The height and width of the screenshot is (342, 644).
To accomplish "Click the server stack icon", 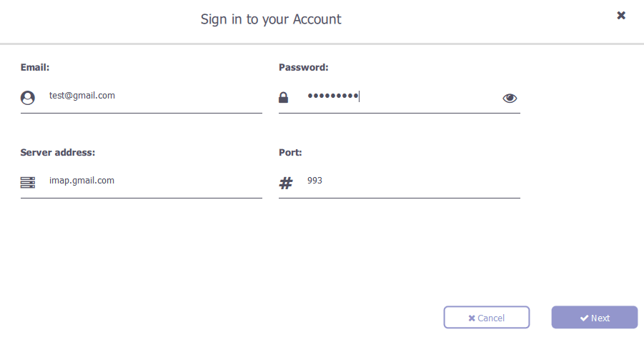I will tap(27, 183).
